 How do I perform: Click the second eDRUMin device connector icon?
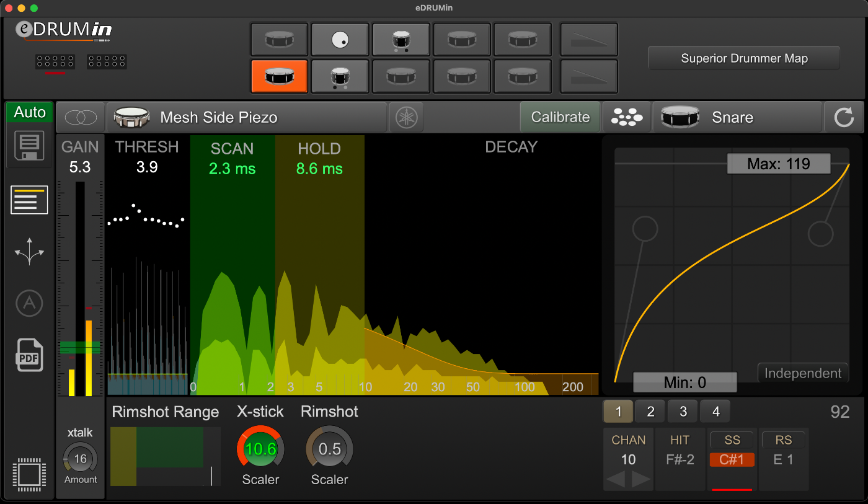pyautogui.click(x=107, y=61)
